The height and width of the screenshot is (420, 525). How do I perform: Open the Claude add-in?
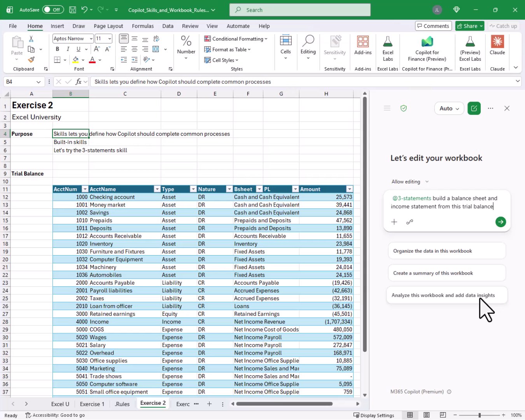[x=497, y=45]
